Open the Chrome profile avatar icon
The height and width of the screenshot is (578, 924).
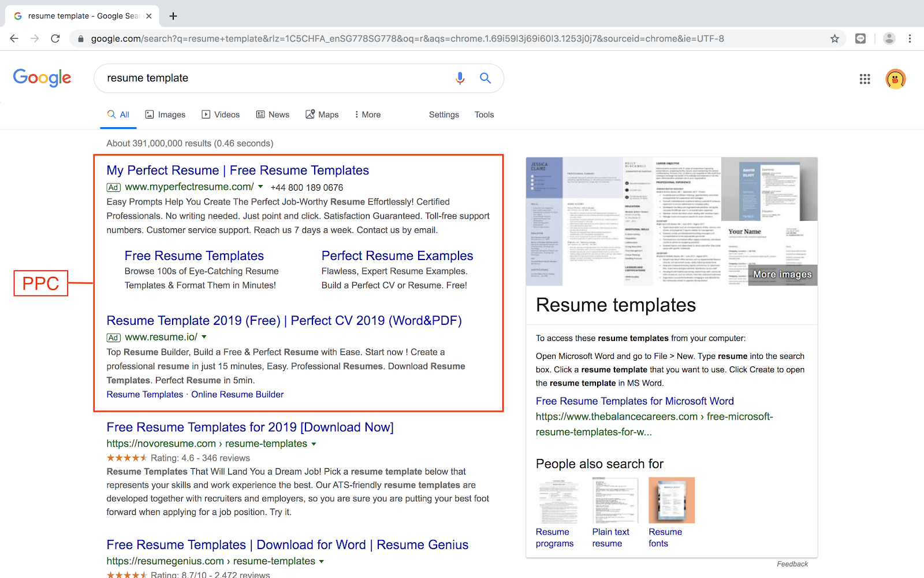[889, 39]
